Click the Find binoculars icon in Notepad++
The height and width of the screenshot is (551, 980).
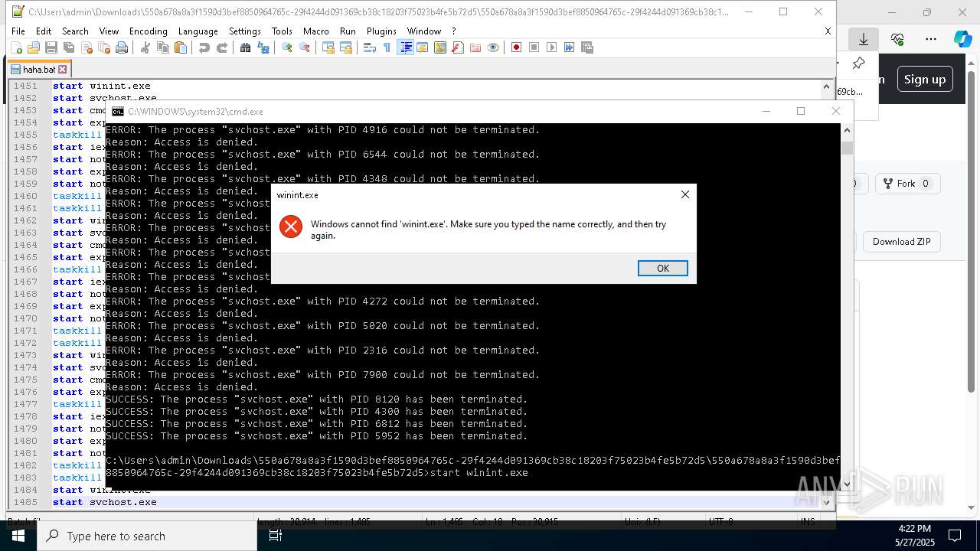click(x=245, y=47)
